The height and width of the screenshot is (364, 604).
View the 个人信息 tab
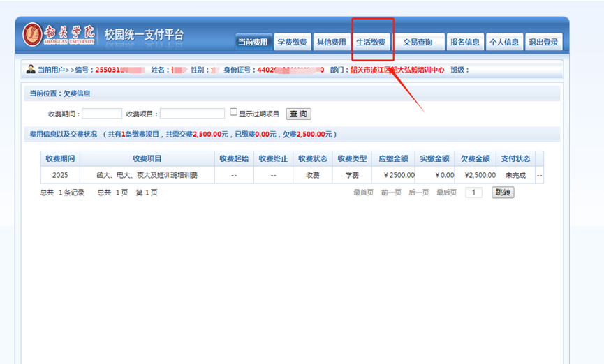pos(504,42)
